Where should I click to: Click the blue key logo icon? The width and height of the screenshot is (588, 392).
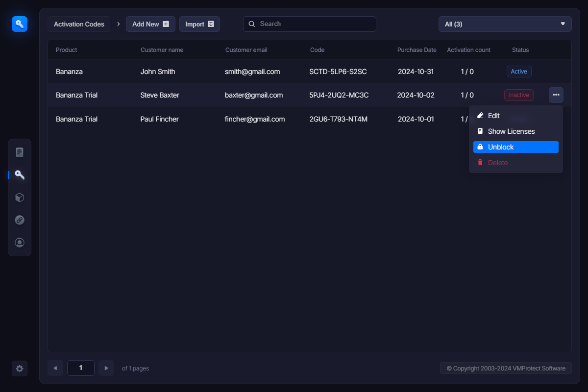point(20,24)
